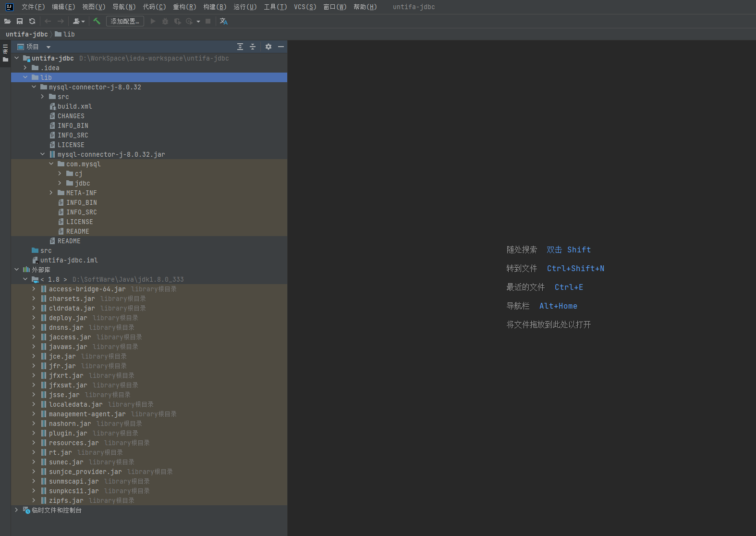Viewport: 756px width, 536px height.
Task: Click the Debug bug icon
Action: click(165, 21)
